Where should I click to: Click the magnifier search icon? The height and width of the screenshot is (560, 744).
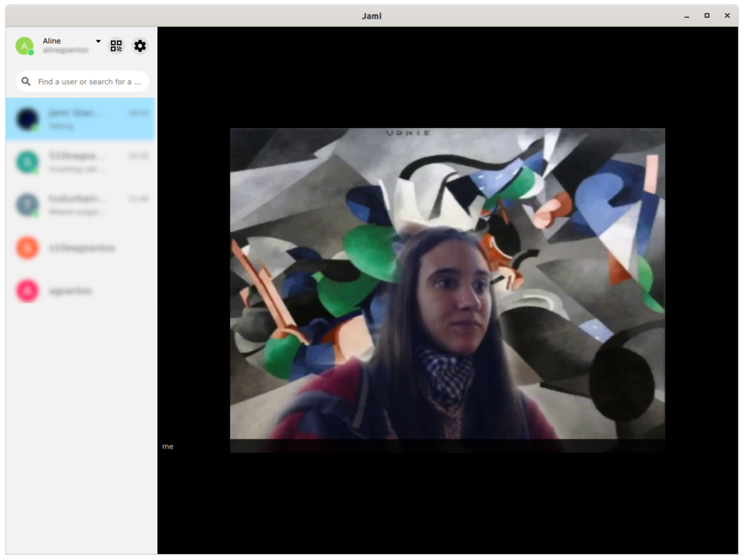click(x=26, y=82)
